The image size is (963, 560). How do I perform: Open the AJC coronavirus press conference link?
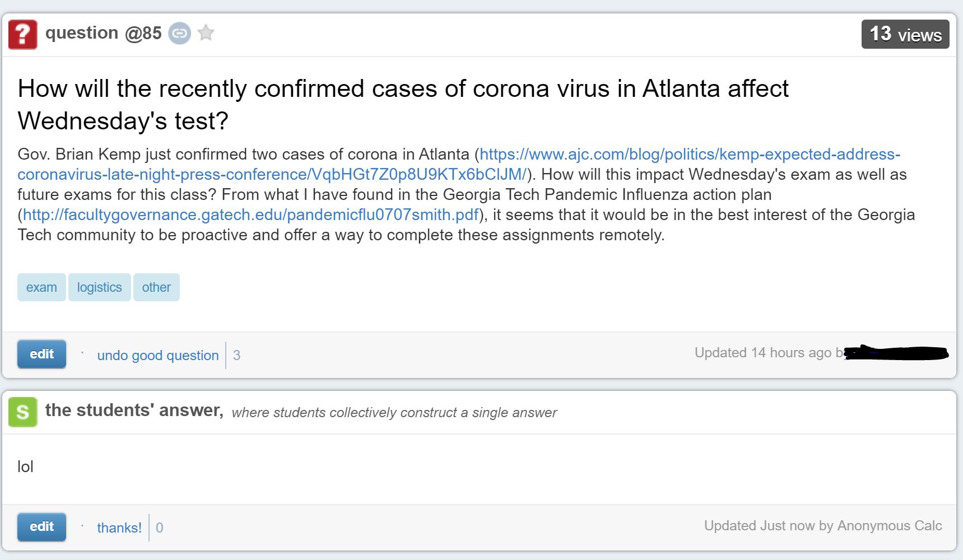(x=690, y=155)
